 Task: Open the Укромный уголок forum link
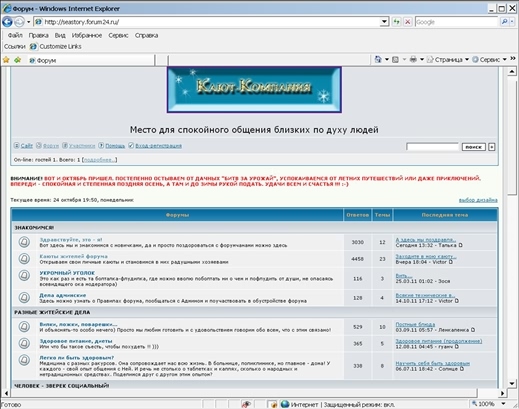pyautogui.click(x=67, y=273)
